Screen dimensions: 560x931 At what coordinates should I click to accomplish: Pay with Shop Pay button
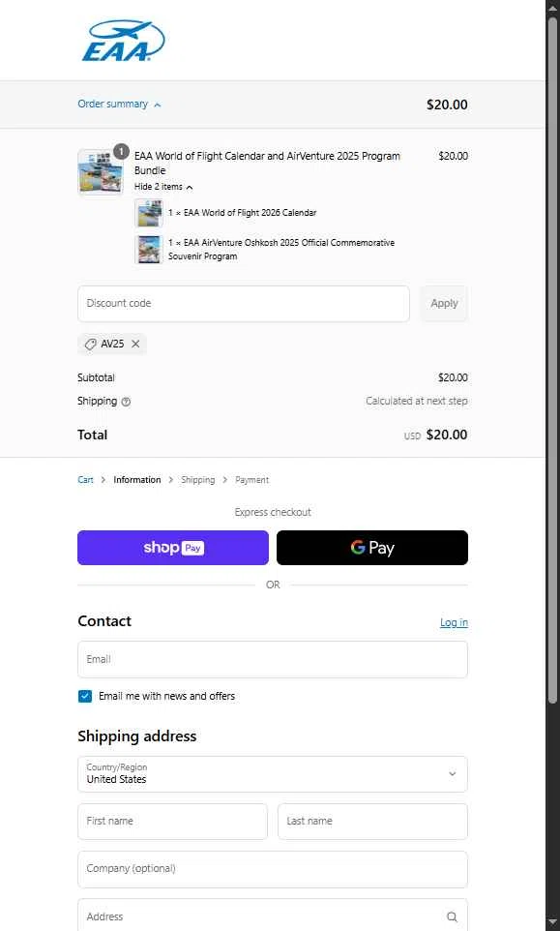[172, 548]
